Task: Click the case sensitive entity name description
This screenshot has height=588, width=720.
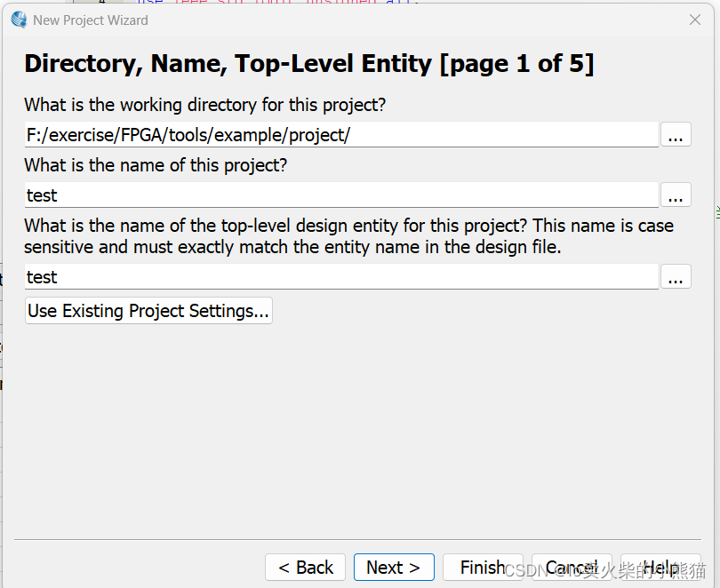Action: point(348,236)
